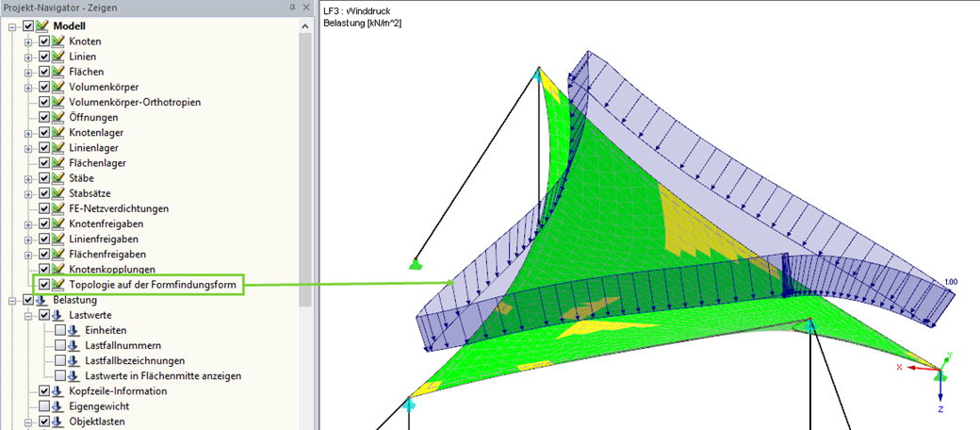Viewport: 980px width, 430px height.
Task: Click the Projekt-Navigator - Zeigen title
Action: click(60, 8)
